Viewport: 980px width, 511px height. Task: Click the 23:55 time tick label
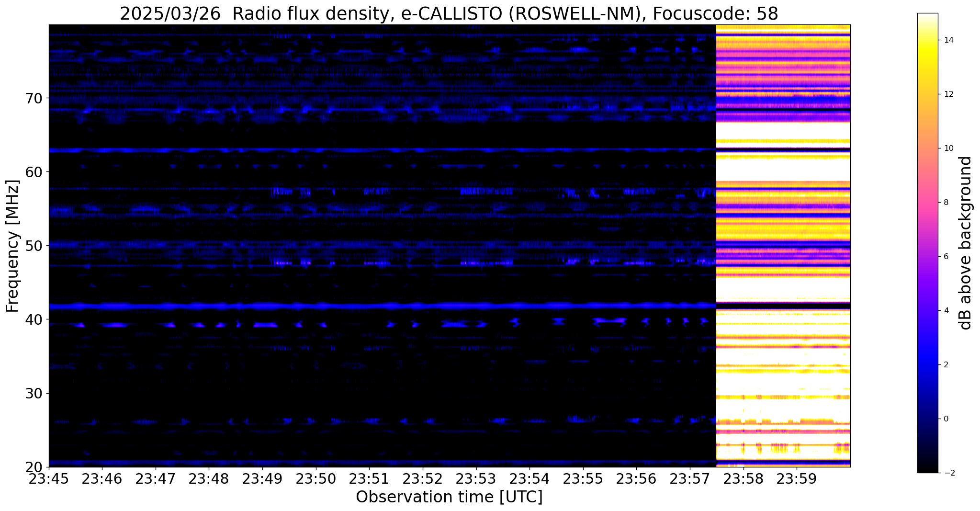(x=583, y=478)
